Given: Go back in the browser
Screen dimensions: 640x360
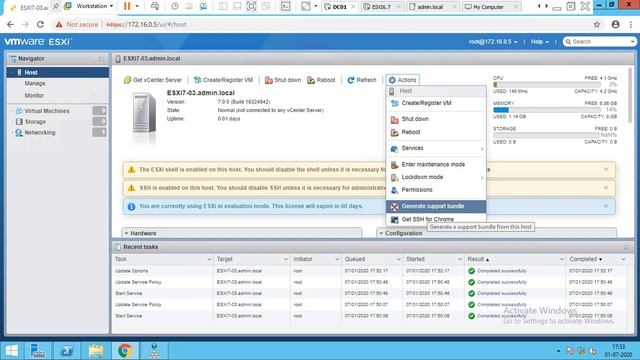Looking at the screenshot, I should [x=10, y=24].
